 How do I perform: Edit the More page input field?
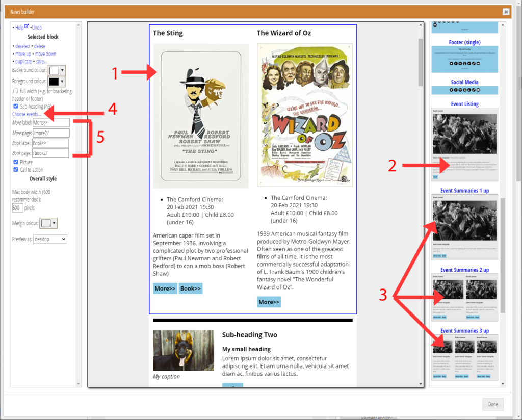click(51, 133)
